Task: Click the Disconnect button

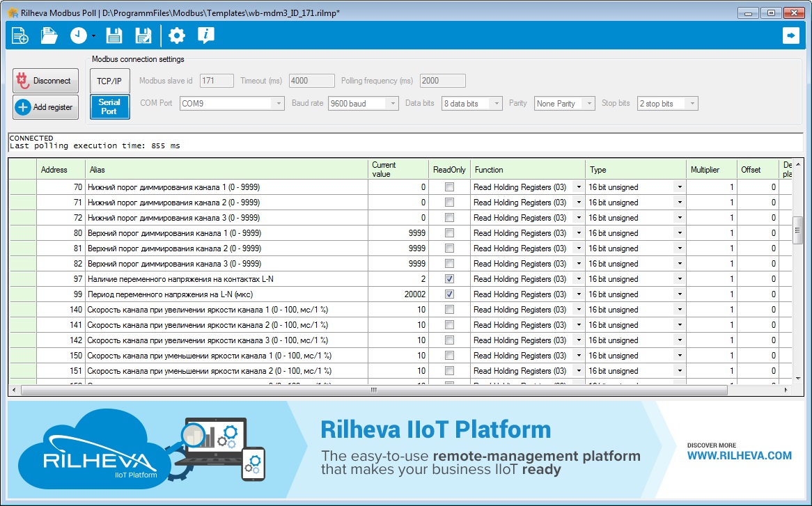Action: (x=45, y=81)
